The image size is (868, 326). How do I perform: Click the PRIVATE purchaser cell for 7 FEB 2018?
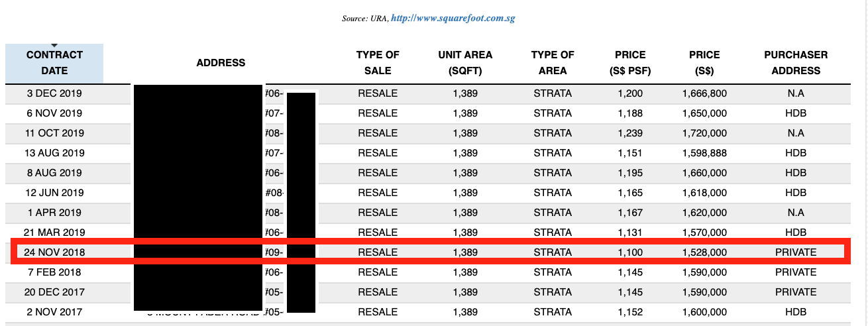pos(796,272)
